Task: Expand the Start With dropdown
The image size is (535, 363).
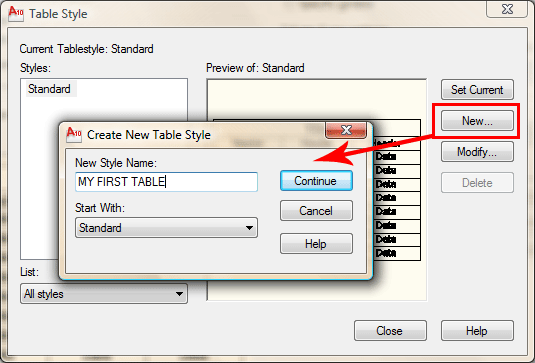Action: (167, 228)
